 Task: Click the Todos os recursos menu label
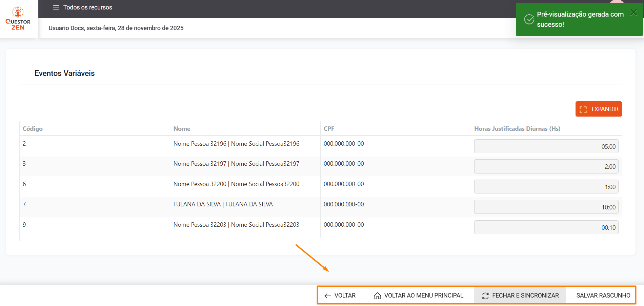coord(87,7)
